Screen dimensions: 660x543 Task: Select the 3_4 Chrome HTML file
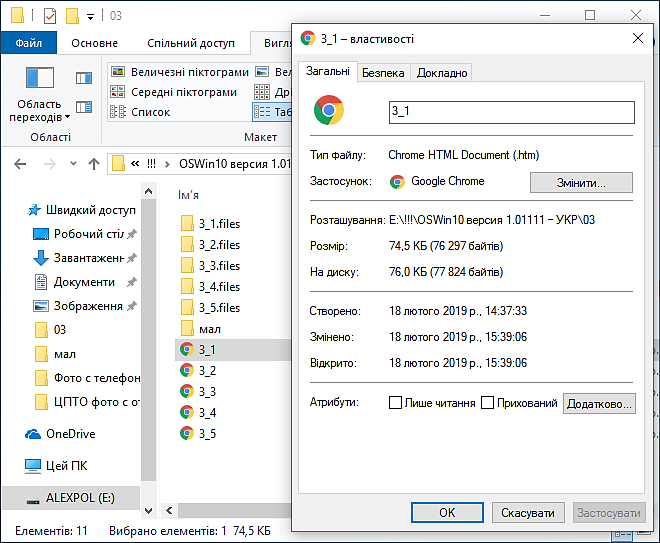coord(198,413)
